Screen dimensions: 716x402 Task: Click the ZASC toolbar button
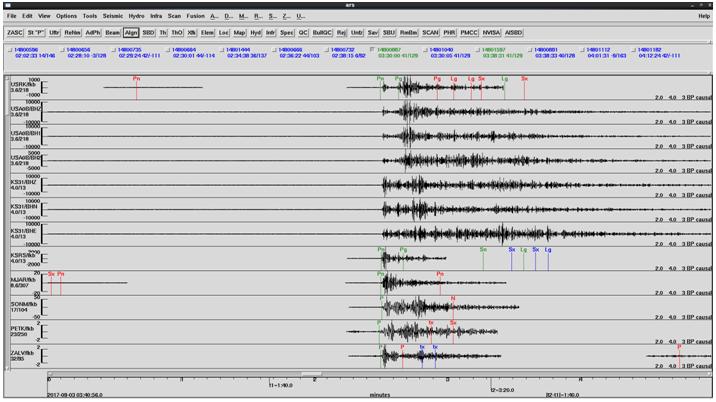point(15,32)
